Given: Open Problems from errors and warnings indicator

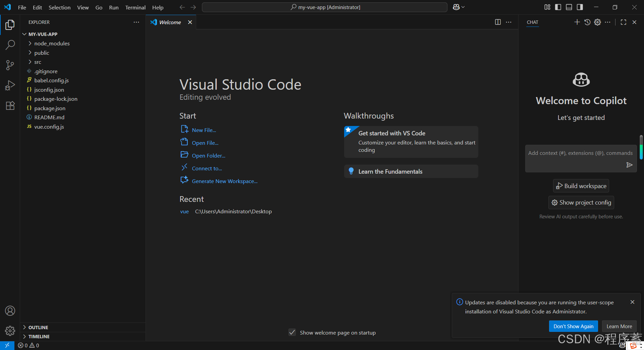Looking at the screenshot, I should 29,345.
